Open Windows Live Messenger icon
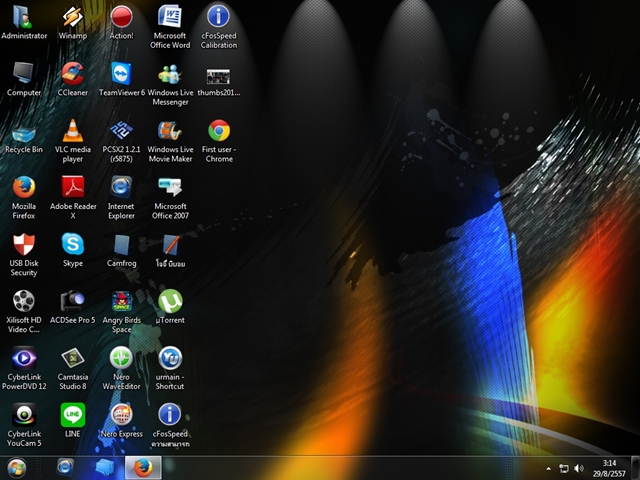This screenshot has width=640, height=480. [170, 74]
